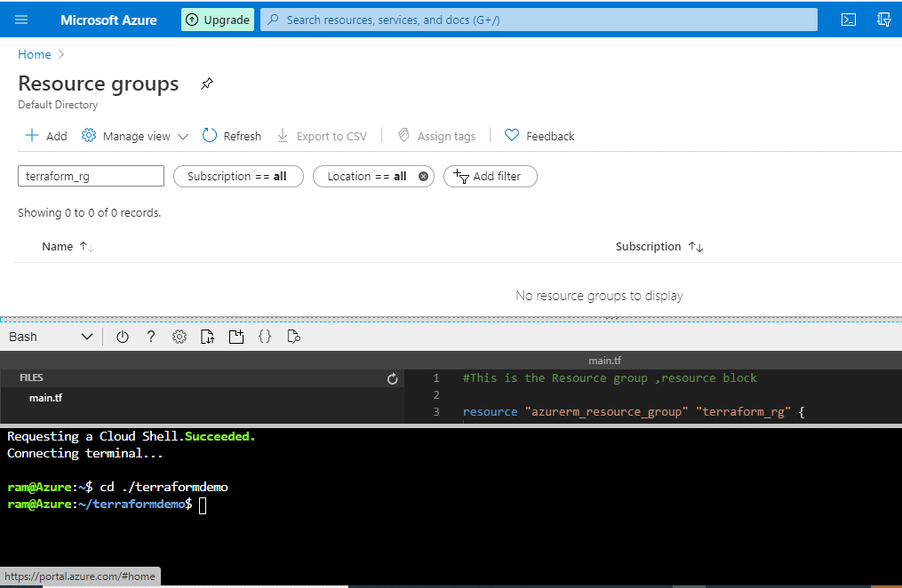Go to the Home breadcrumb link
This screenshot has width=902, height=588.
point(35,54)
